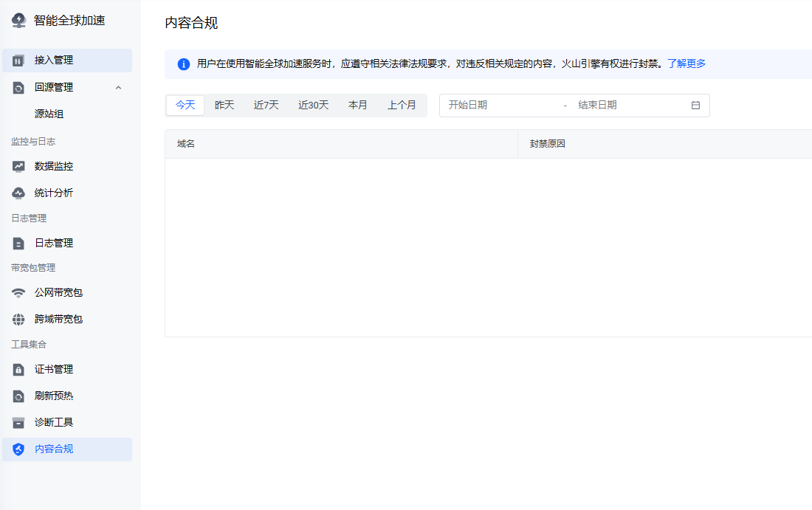The width and height of the screenshot is (812, 510).
Task: Click the 统计分析 sidebar icon
Action: point(19,193)
